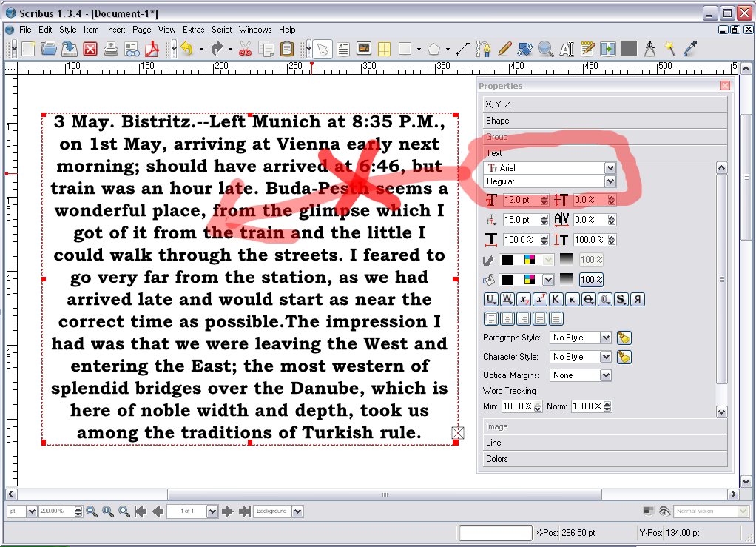Toggle Underline text effect button

coord(490,300)
